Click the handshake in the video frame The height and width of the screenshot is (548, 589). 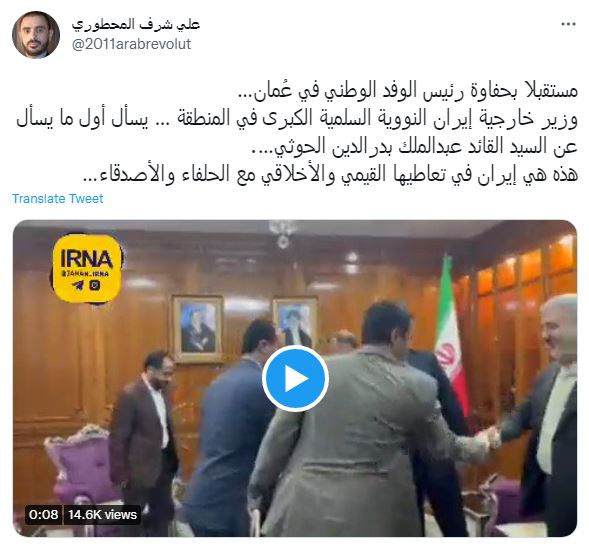click(488, 437)
